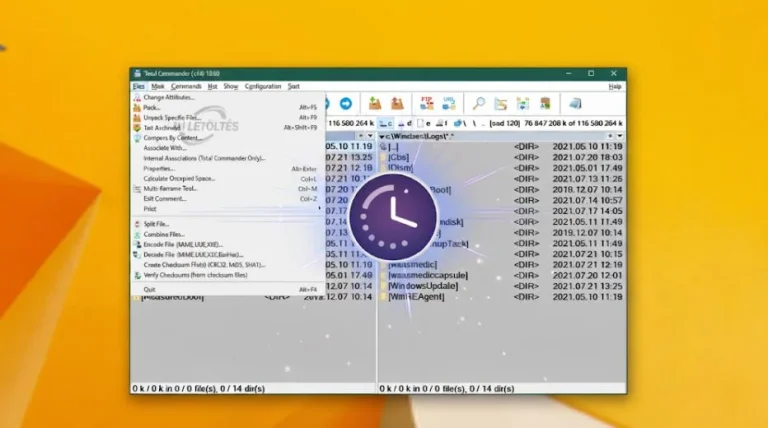Choose Decode File menu entry
The image size is (768, 428).
(227, 255)
